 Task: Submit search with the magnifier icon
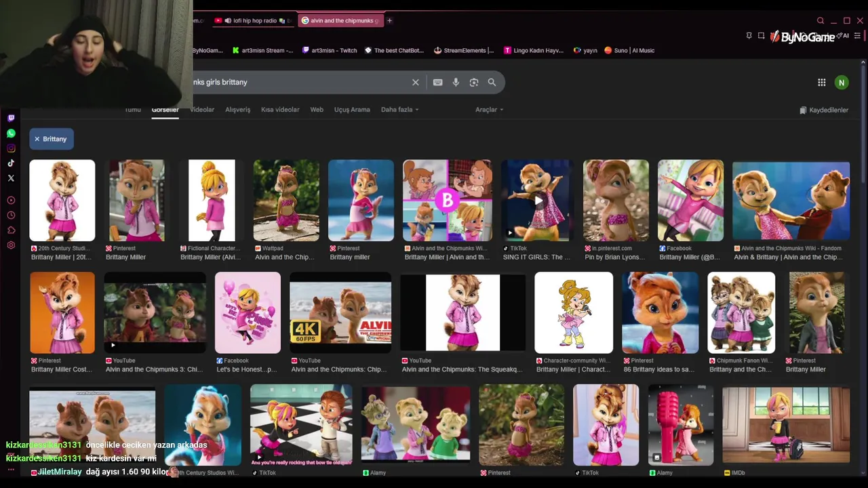pos(492,82)
